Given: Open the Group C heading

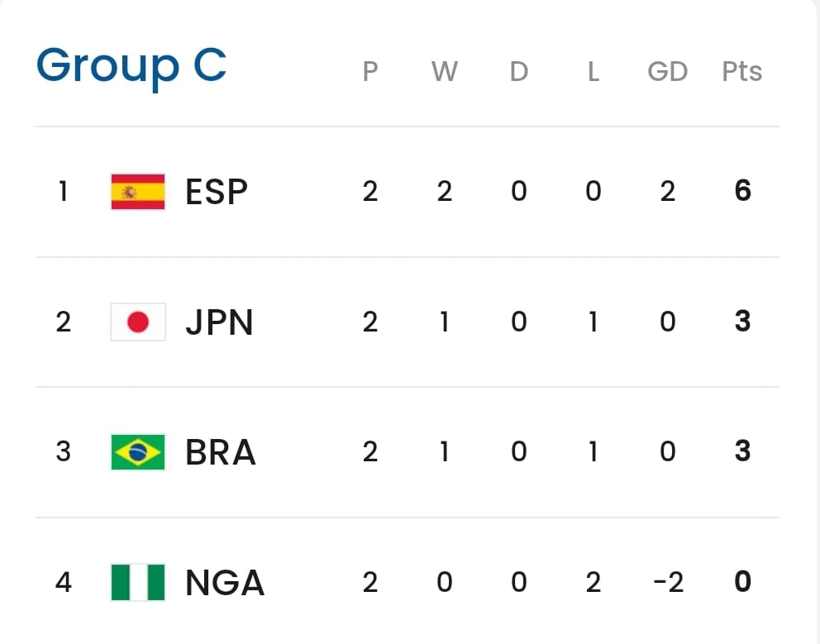Looking at the screenshot, I should pyautogui.click(x=131, y=65).
